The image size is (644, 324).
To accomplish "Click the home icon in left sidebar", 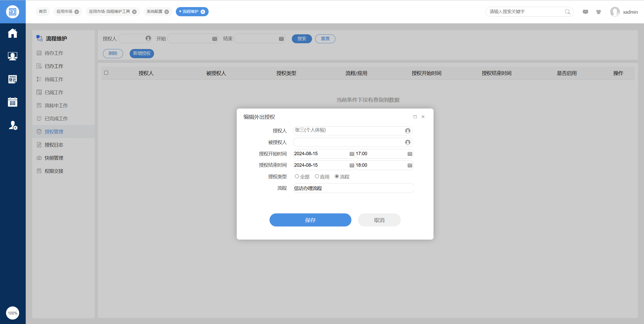I will [x=13, y=33].
